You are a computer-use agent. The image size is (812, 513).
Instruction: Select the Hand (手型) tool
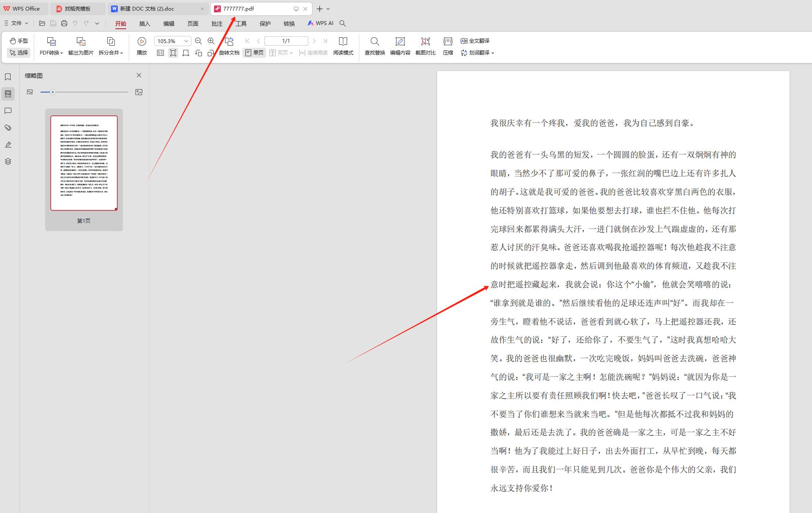click(x=19, y=41)
